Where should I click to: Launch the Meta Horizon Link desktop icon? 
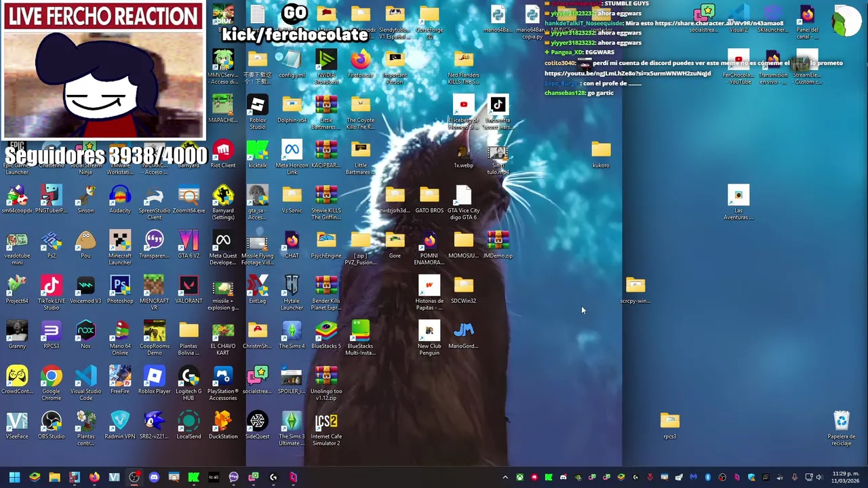click(292, 157)
